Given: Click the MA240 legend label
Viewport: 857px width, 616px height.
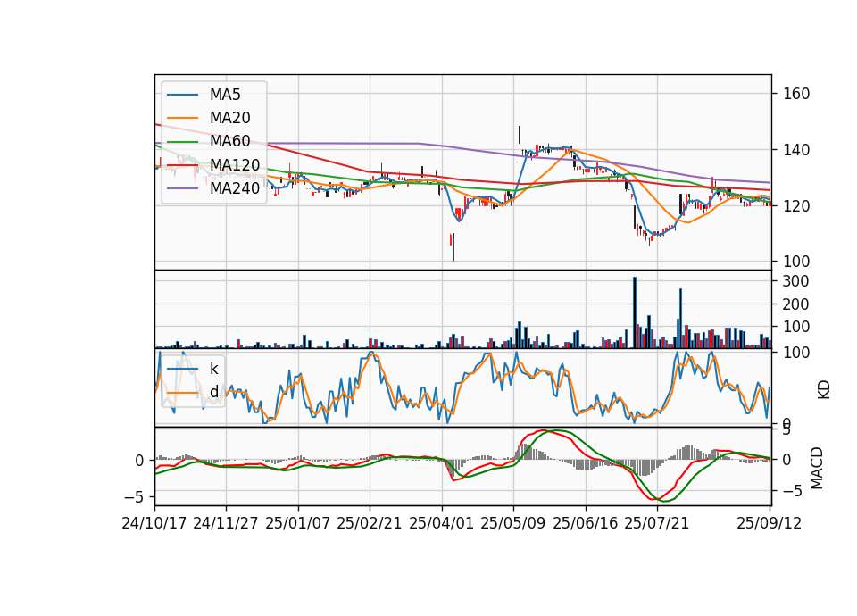Looking at the screenshot, I should coord(235,188).
